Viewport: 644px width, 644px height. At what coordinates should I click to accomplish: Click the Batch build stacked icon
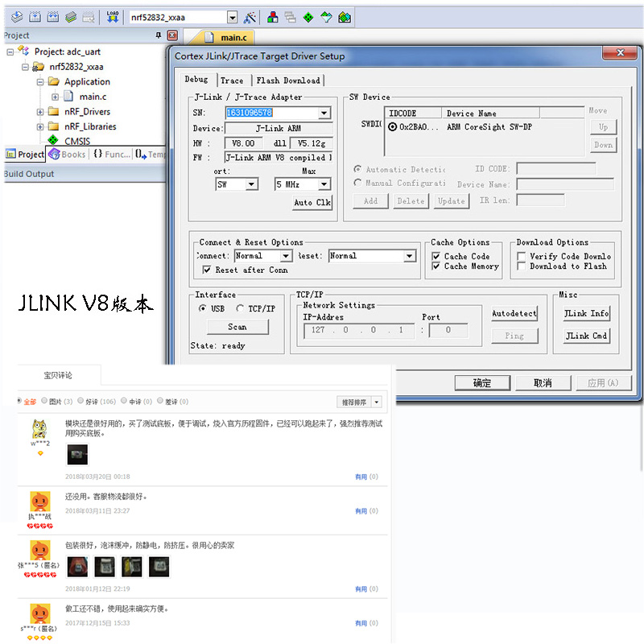point(71,17)
